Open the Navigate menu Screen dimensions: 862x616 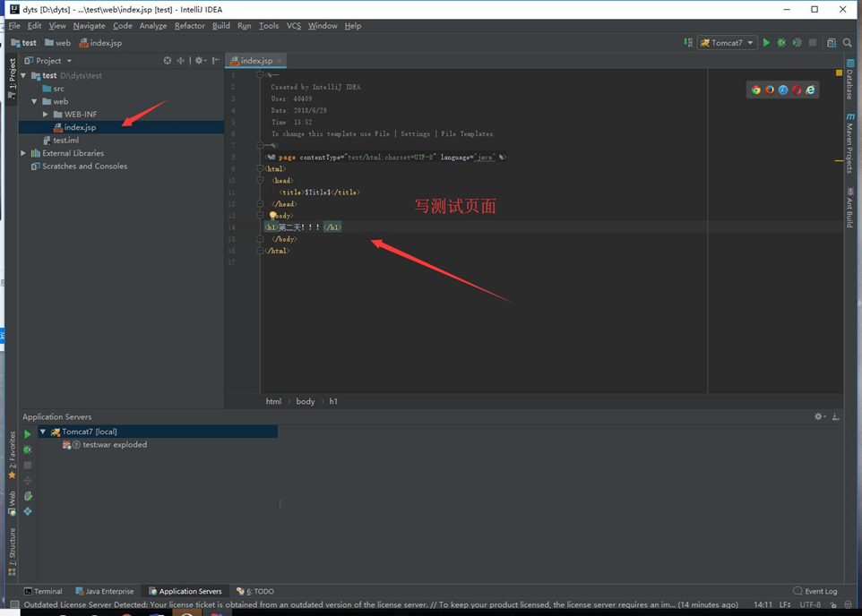(x=89, y=26)
